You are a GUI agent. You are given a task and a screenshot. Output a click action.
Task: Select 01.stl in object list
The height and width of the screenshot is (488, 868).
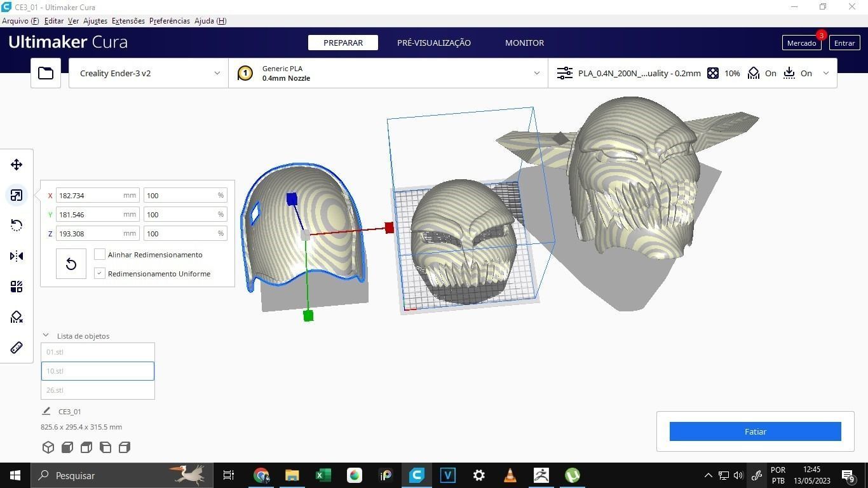[98, 352]
